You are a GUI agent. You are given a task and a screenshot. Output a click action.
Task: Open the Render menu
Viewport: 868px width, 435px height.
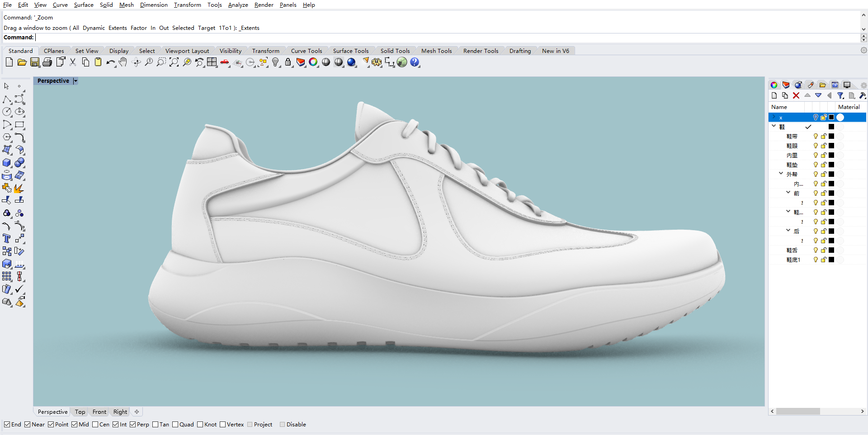tap(264, 5)
